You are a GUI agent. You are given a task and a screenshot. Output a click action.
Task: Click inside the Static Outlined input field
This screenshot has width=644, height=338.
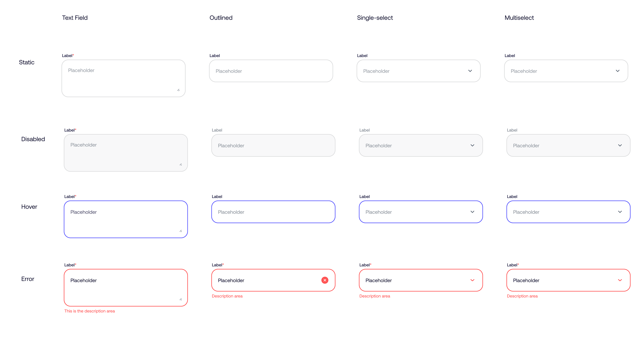(x=271, y=71)
